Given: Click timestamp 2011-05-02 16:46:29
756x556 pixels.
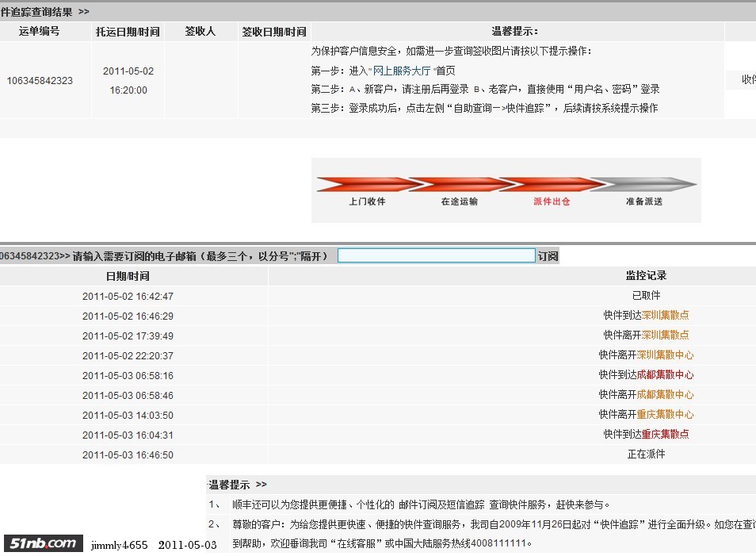Looking at the screenshot, I should pyautogui.click(x=128, y=316).
